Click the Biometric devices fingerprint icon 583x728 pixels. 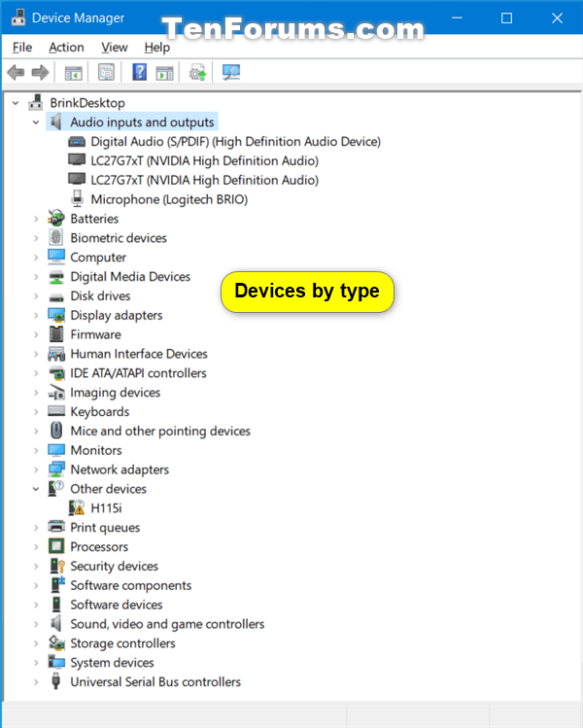[56, 238]
